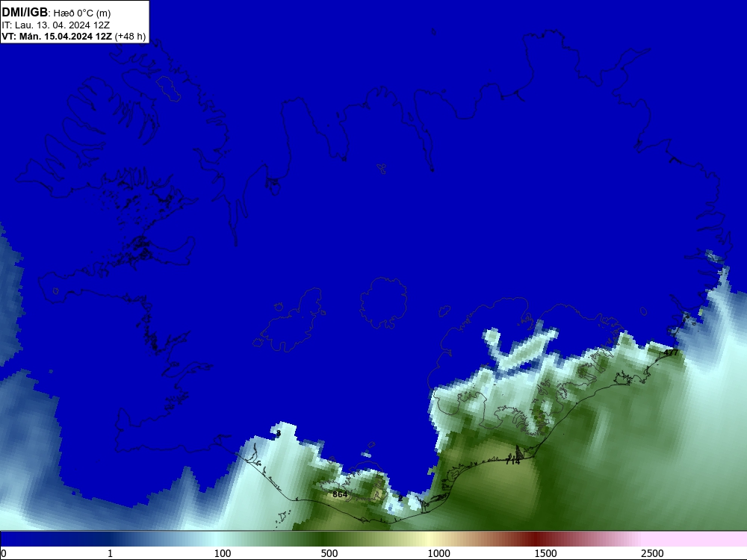
Task: Click the '(+48 h)' forecast offset text
Action: pos(130,37)
